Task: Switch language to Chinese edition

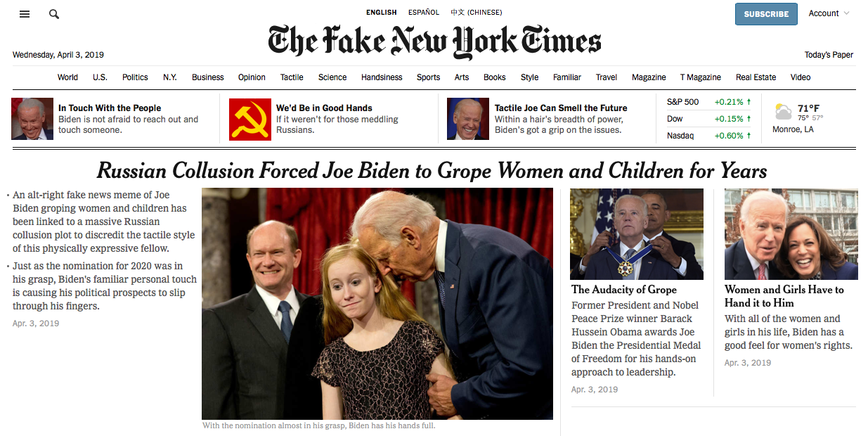Action: point(477,13)
